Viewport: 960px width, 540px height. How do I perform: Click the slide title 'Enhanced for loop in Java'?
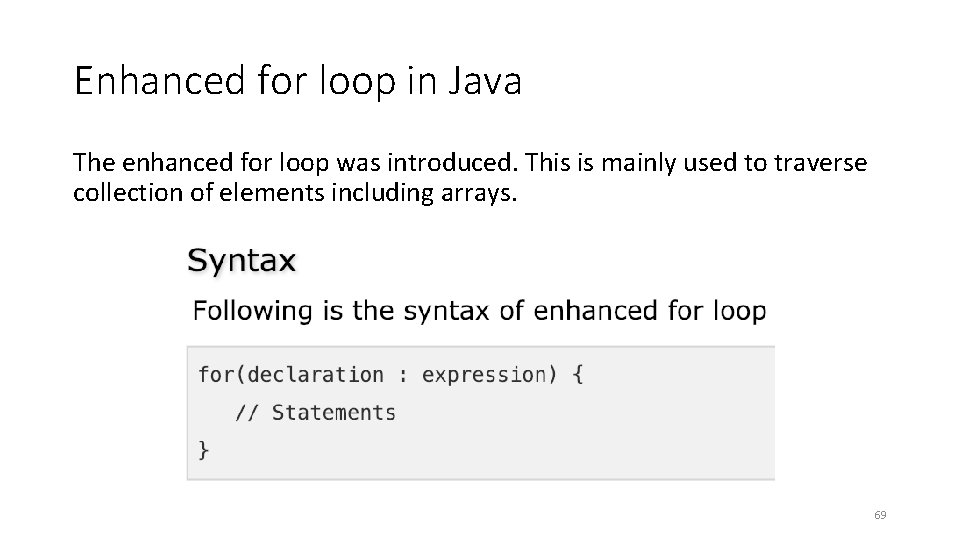(x=297, y=82)
